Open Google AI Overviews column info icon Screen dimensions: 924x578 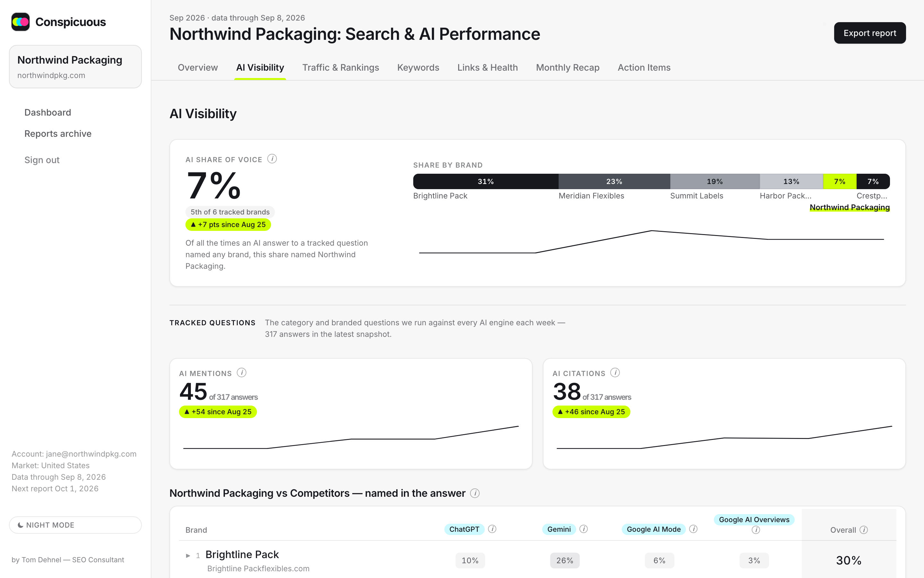[x=756, y=530]
